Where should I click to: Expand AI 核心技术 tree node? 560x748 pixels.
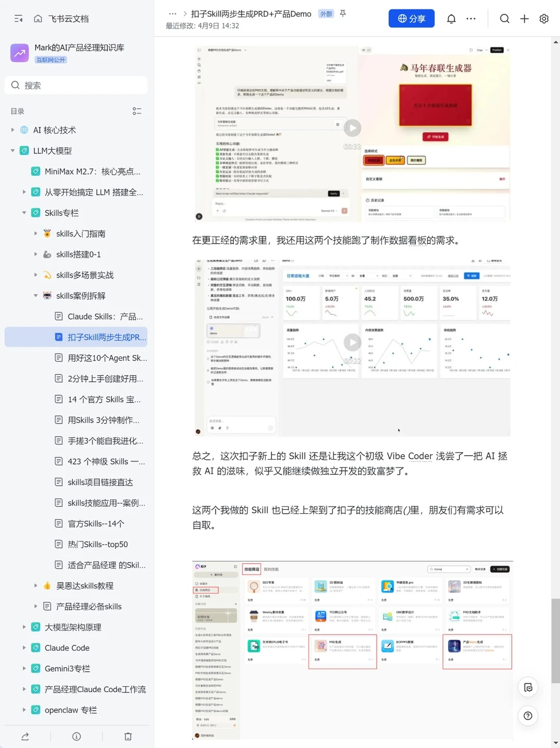tap(13, 130)
